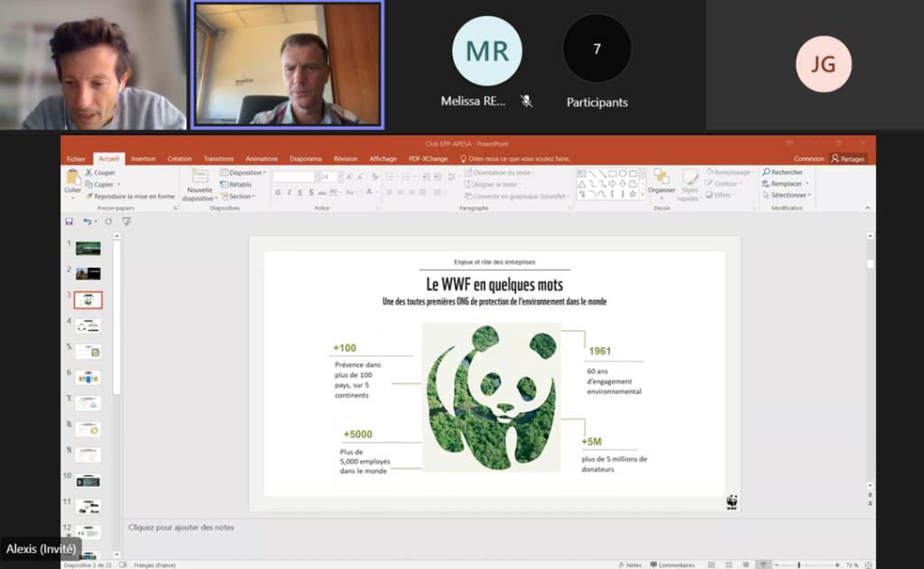Click the zoom out minus button

pyautogui.click(x=776, y=564)
